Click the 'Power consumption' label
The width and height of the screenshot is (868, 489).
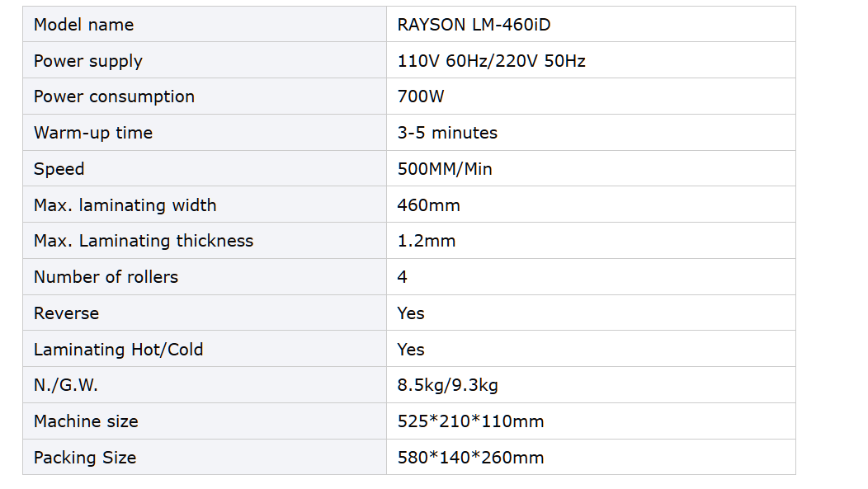[x=114, y=96]
